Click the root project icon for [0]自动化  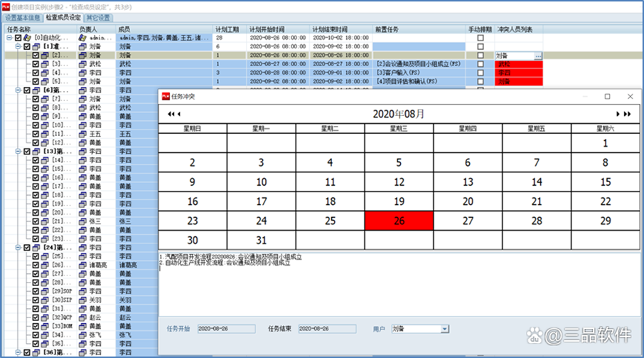coord(28,37)
